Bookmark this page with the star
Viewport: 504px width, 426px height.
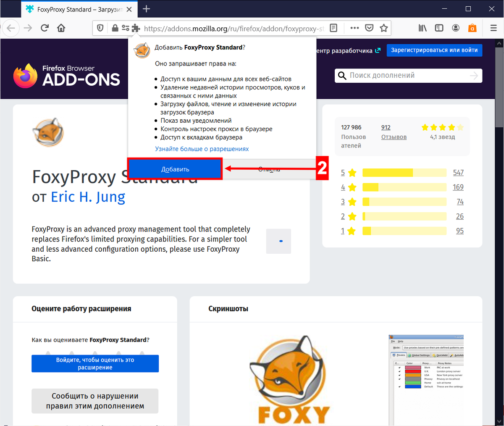[383, 28]
